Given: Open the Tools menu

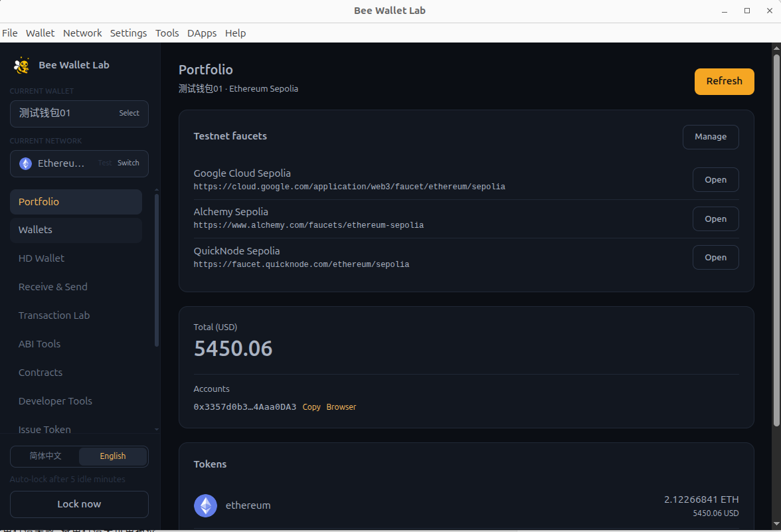Looking at the screenshot, I should pyautogui.click(x=167, y=33).
